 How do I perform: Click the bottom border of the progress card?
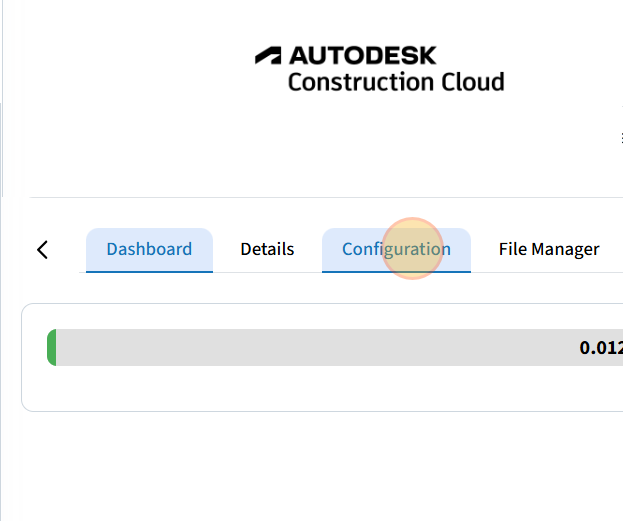(x=300, y=411)
